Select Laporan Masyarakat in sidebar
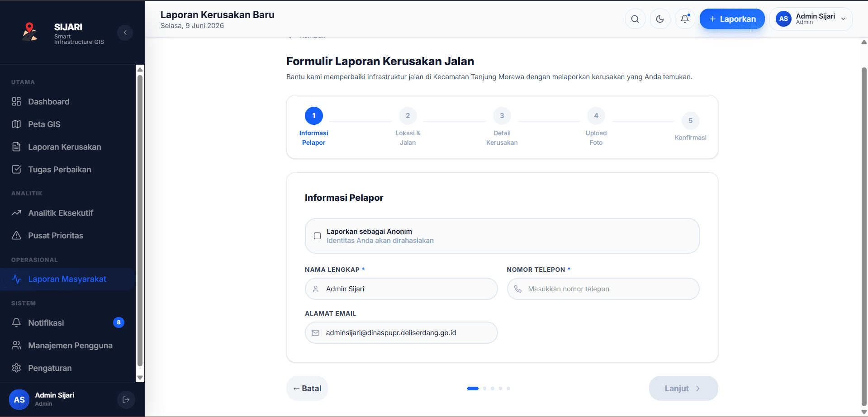 point(68,279)
